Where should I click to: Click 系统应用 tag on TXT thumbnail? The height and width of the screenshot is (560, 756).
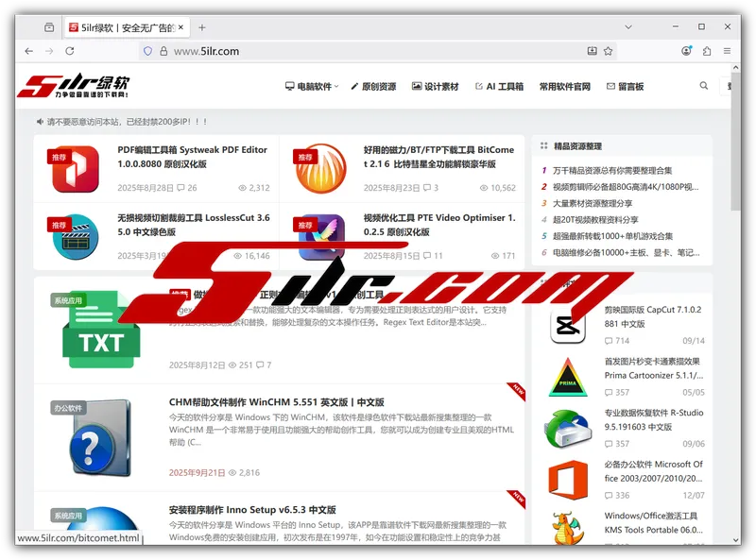(x=68, y=300)
